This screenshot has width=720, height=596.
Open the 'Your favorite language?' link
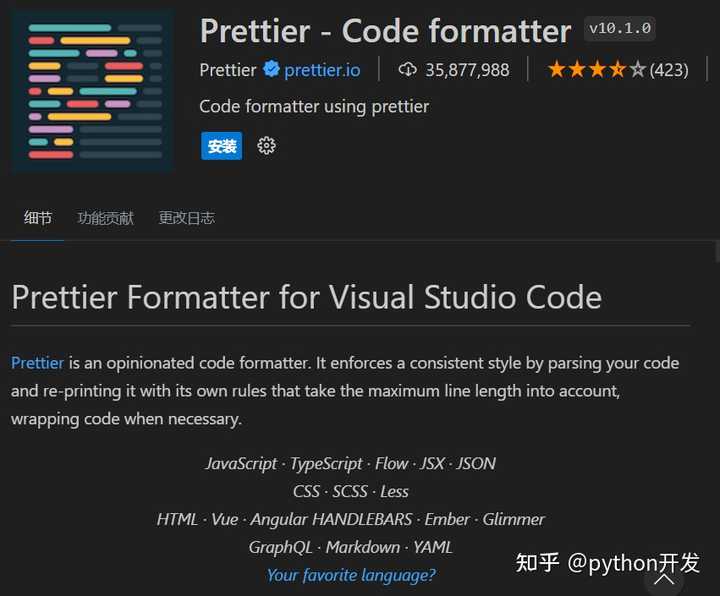pyautogui.click(x=351, y=575)
